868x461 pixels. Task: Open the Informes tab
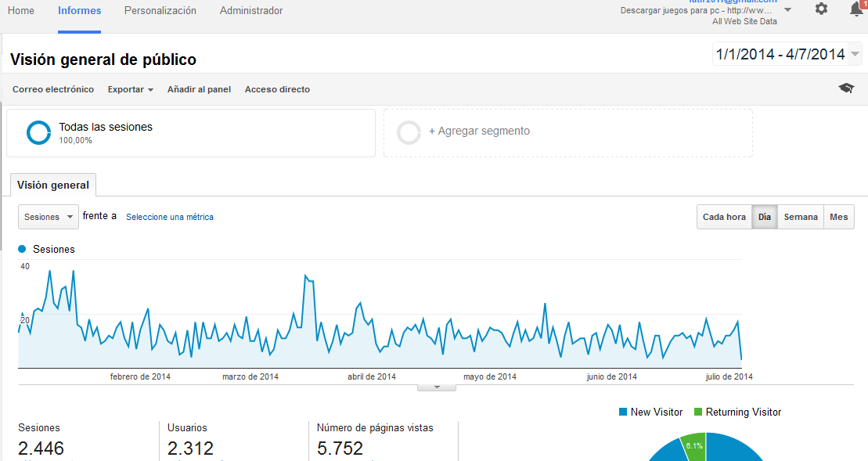[x=80, y=10]
